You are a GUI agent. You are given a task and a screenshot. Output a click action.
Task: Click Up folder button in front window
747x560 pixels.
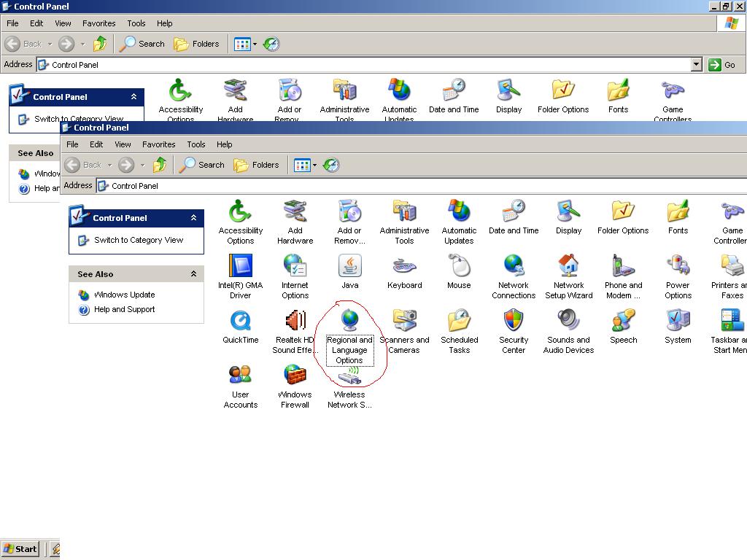[x=160, y=166]
